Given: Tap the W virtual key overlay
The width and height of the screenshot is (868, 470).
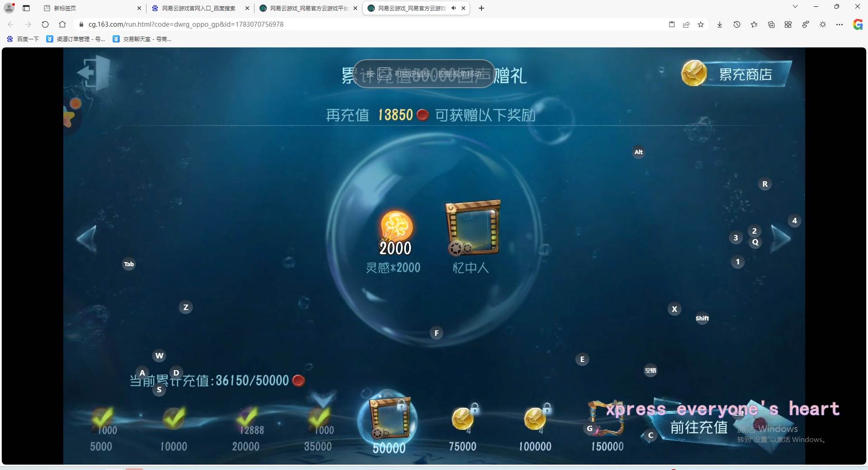Looking at the screenshot, I should point(159,356).
